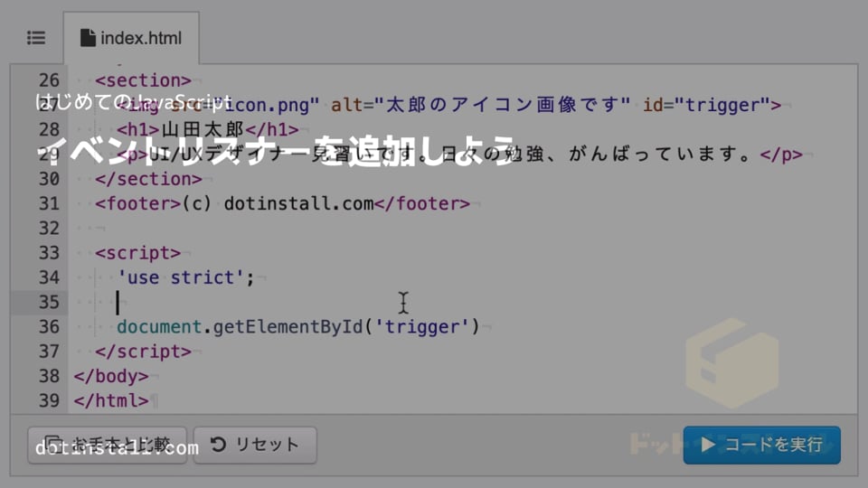Click the file icon on index.html tab

(88, 38)
